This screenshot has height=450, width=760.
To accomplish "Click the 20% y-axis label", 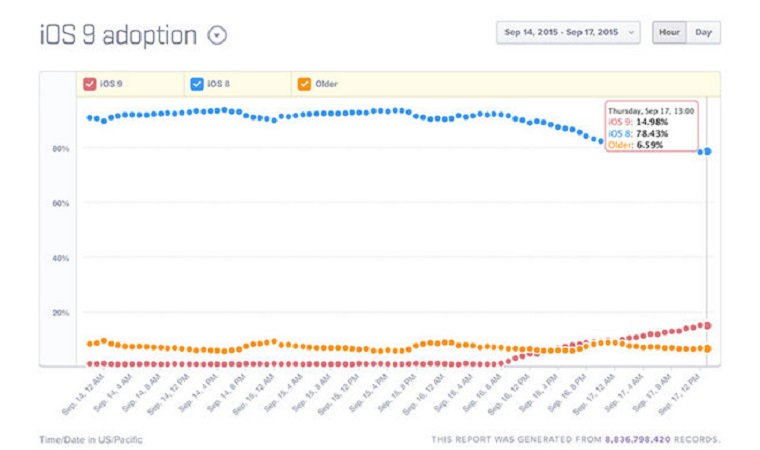I will tap(62, 313).
